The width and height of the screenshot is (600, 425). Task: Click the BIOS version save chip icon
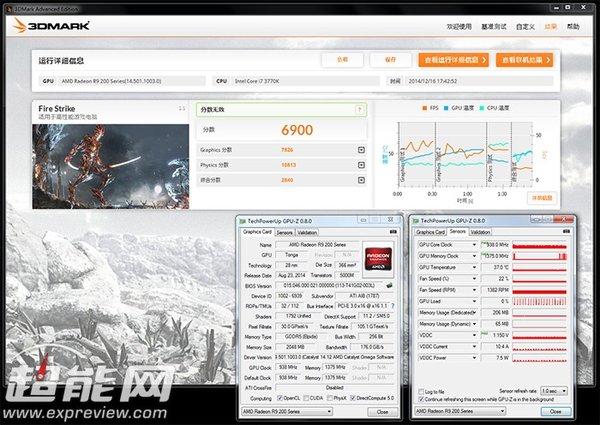(389, 286)
